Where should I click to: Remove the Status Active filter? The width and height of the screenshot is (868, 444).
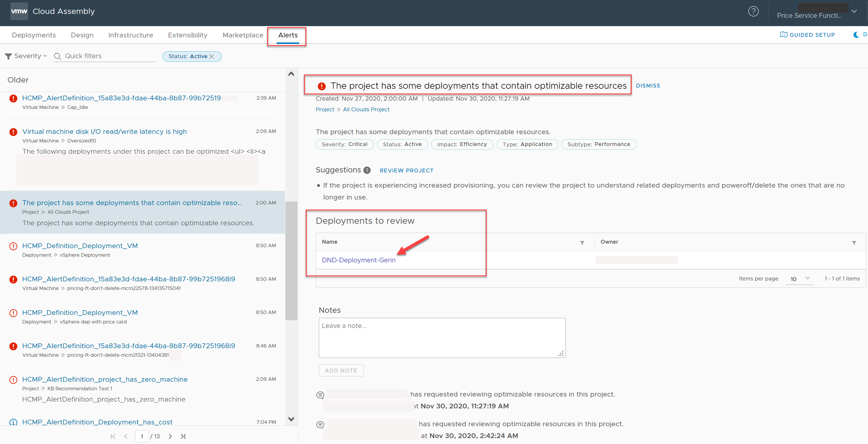(x=212, y=56)
